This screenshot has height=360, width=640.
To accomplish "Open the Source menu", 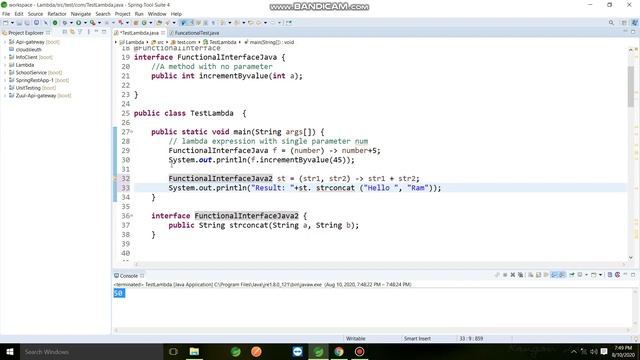I will pos(35,14).
